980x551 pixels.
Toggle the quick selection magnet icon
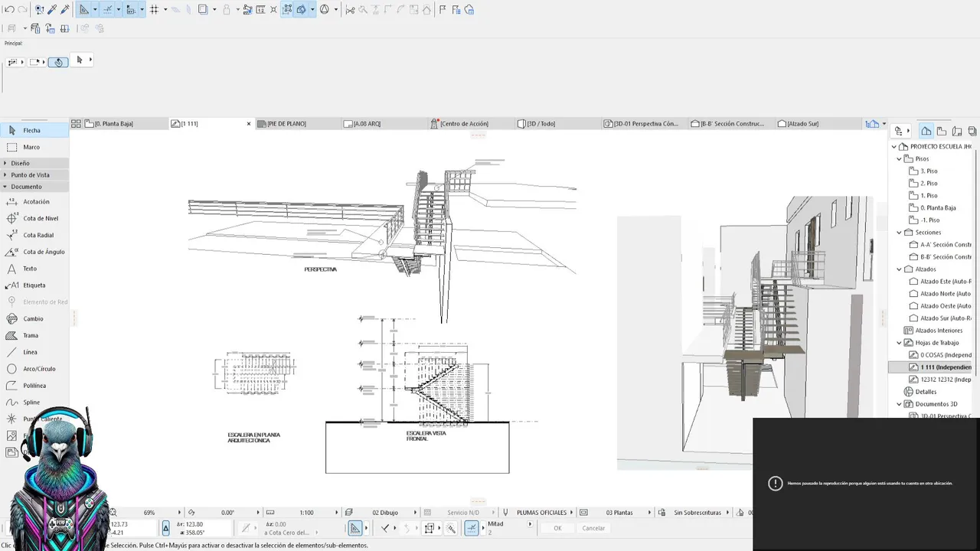(x=58, y=62)
